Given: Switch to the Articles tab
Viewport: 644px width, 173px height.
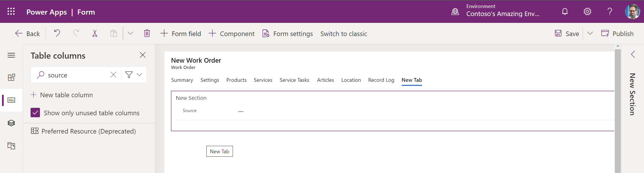Looking at the screenshot, I should 325,80.
